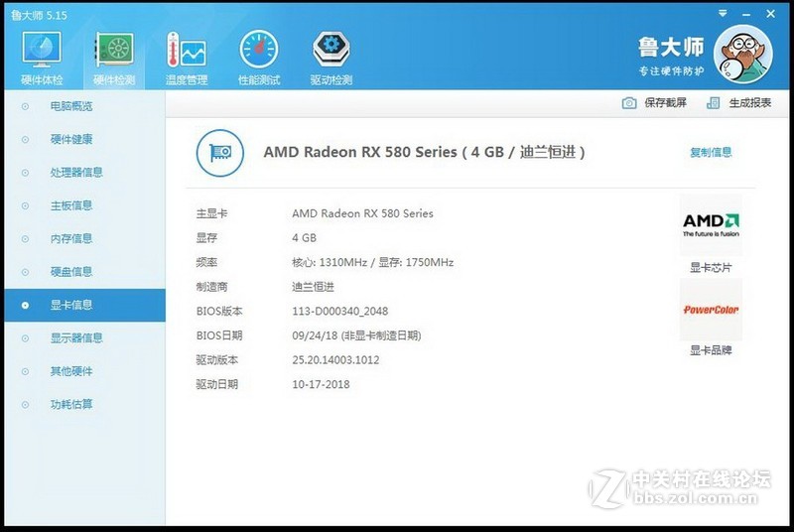The height and width of the screenshot is (532, 794).
Task: Click the report icon for 生成报表
Action: pos(713,103)
